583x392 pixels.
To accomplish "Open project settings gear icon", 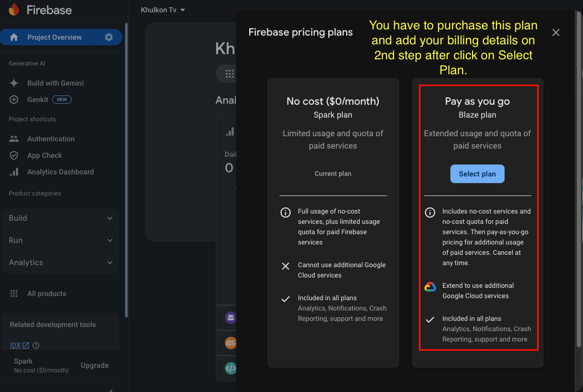I will [108, 37].
